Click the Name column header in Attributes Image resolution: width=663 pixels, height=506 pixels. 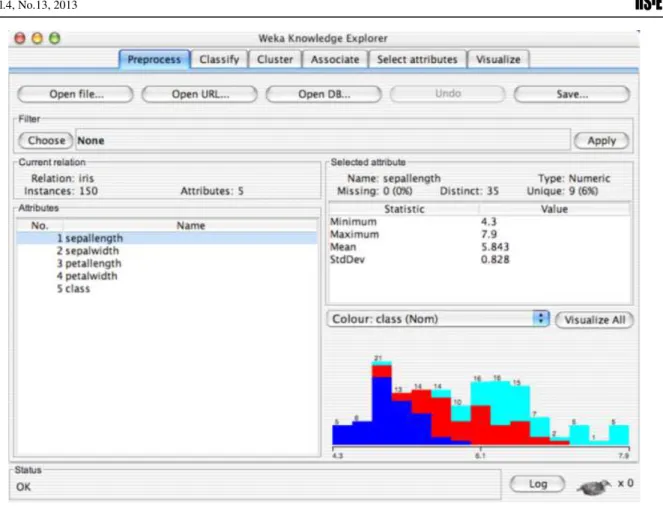pos(191,225)
